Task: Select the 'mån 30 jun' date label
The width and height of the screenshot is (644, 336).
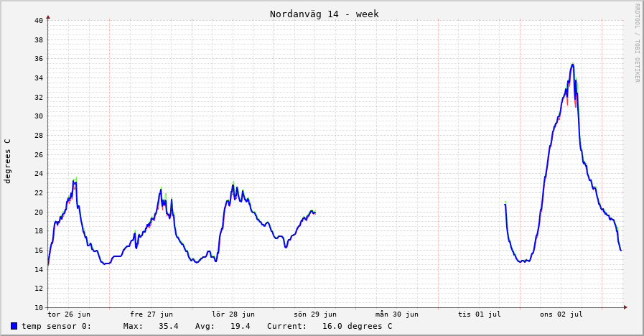Action: click(x=397, y=314)
